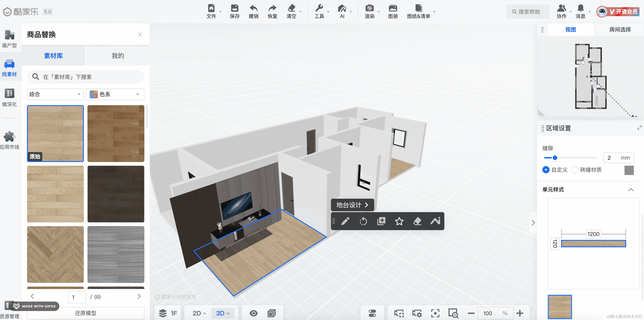The width and height of the screenshot is (644, 320).
Task: Click the 缝隙 value field showing 2 mm
Action: pos(619,158)
